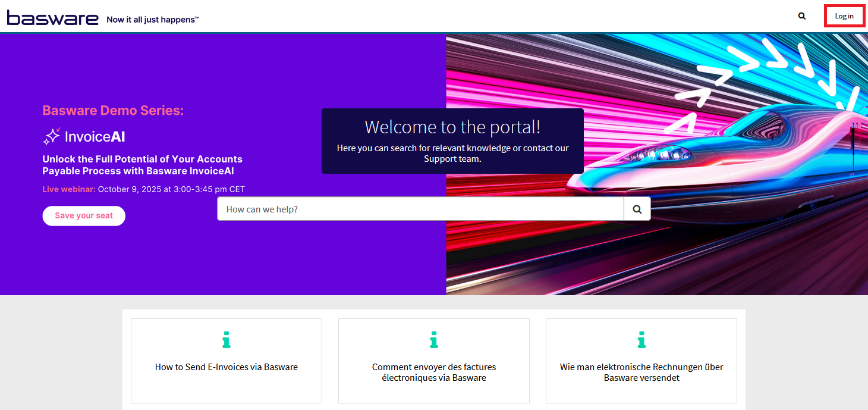Click the info icon above "Comment envoyer des factures"
The height and width of the screenshot is (410, 868).
[433, 340]
